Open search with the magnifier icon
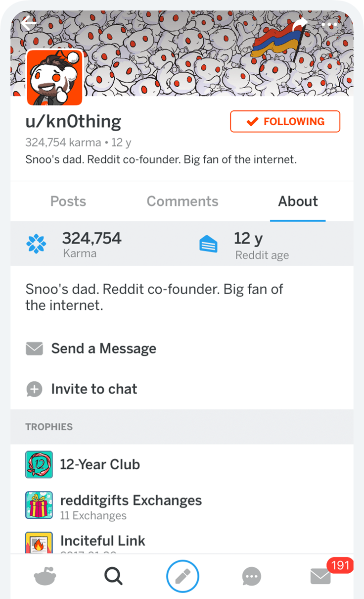 tap(113, 576)
